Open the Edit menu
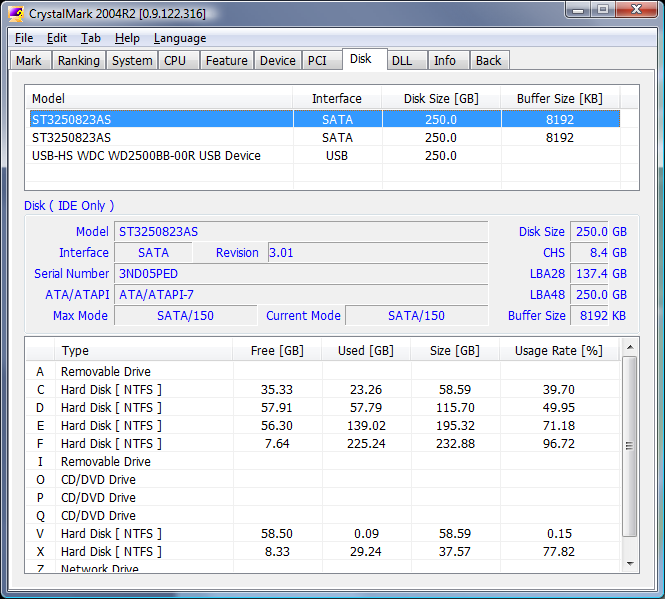 [57, 38]
